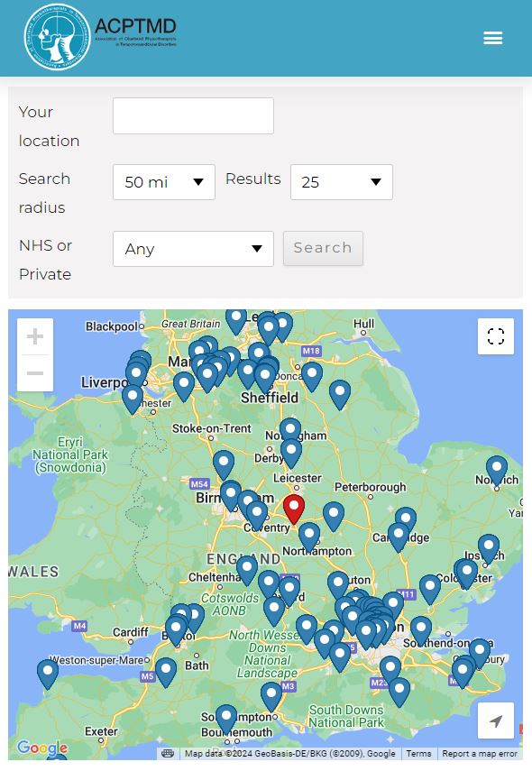Viewport: 532px width, 771px height.
Task: Click the Stoke-on-Trent label
Action: [211, 428]
